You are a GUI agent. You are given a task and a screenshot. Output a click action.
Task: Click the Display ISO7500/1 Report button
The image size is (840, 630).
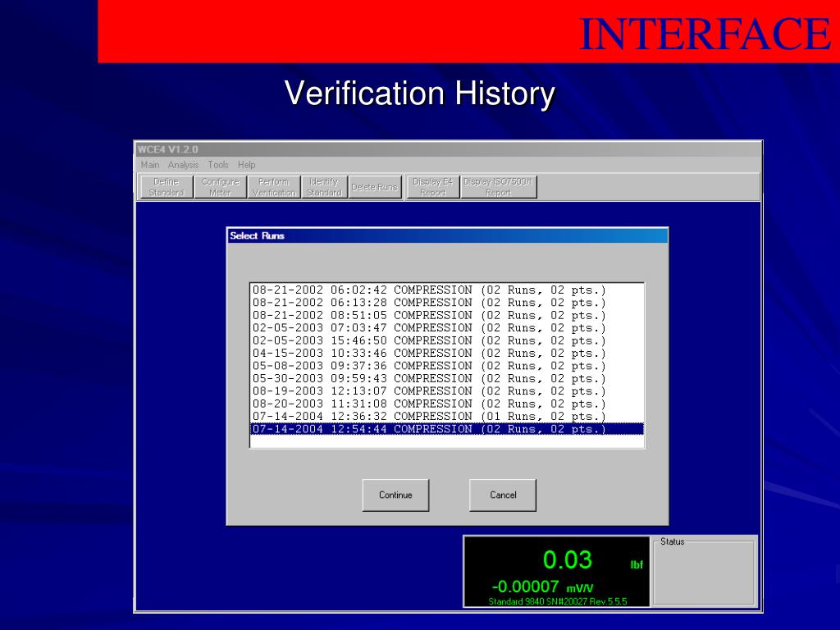tap(498, 187)
